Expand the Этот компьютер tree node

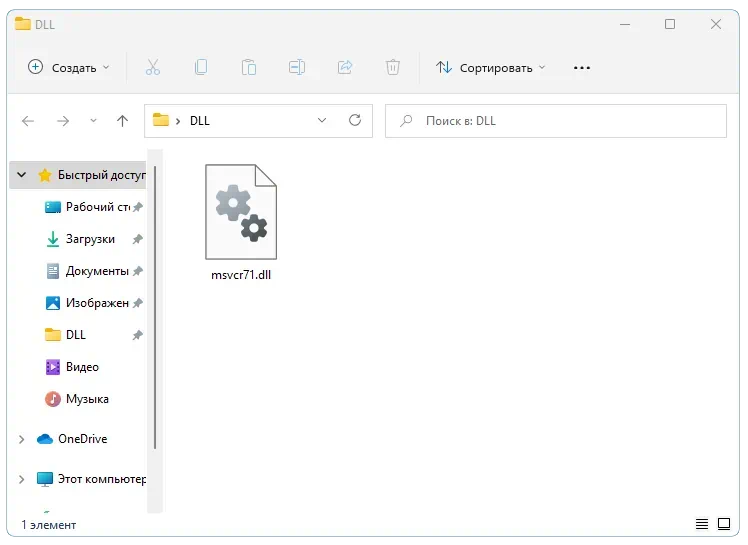[21, 479]
